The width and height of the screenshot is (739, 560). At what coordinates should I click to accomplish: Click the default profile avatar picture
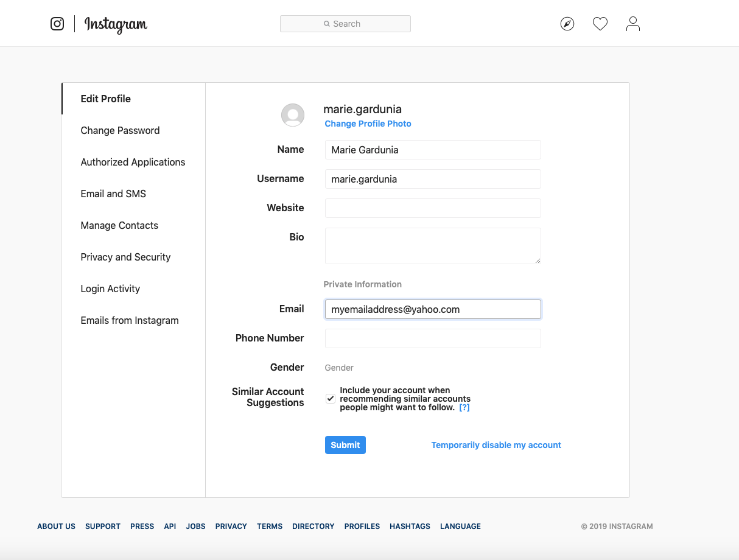tap(293, 115)
